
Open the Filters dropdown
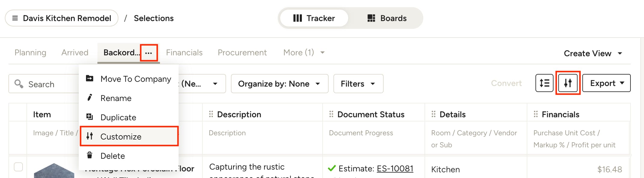click(x=358, y=84)
